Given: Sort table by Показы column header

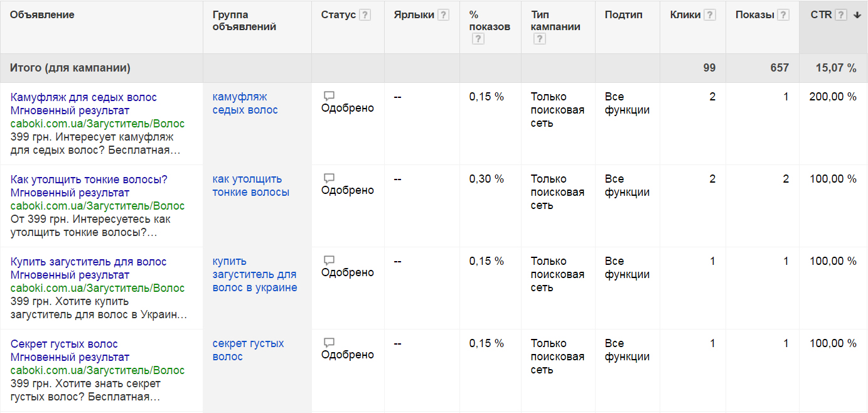Looking at the screenshot, I should [755, 15].
